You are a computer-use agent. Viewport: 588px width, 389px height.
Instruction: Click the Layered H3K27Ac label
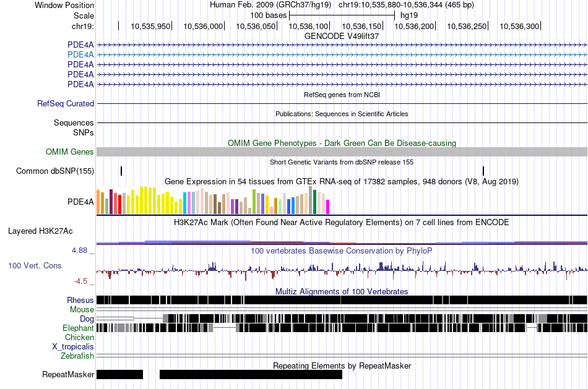40,231
